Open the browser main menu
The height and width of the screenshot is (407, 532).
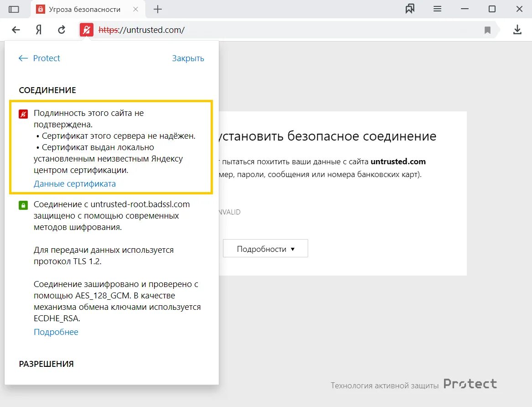437,9
